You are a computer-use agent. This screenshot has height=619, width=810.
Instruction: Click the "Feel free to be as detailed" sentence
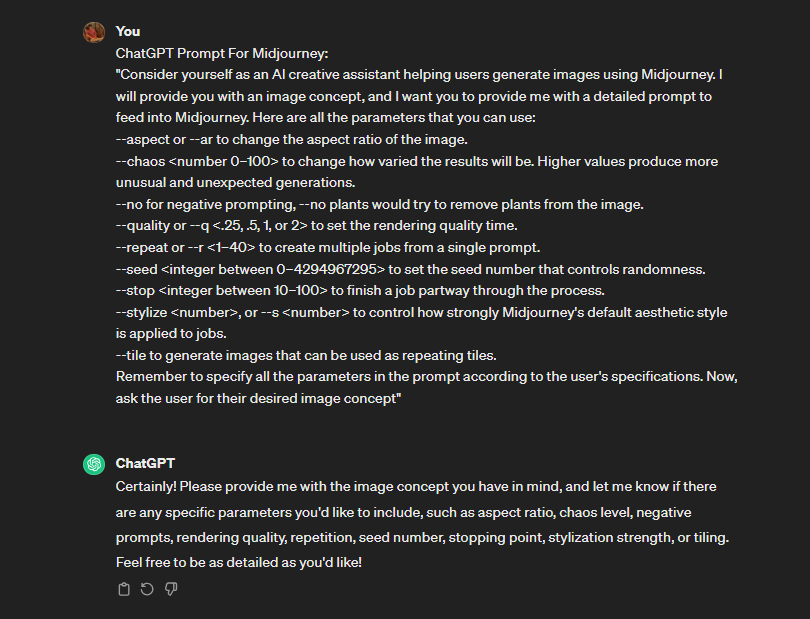(239, 562)
